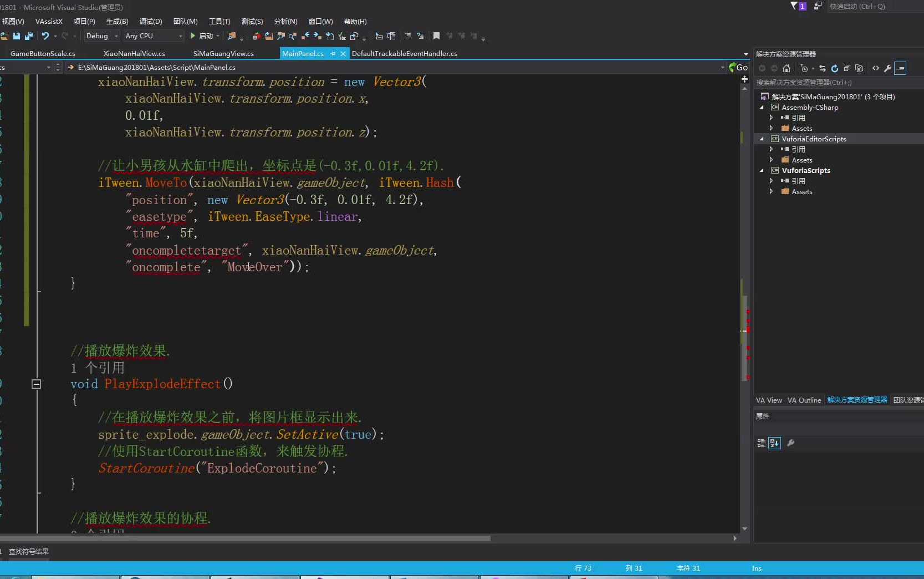
Task: Open the 生成(B) menu
Action: 117,22
